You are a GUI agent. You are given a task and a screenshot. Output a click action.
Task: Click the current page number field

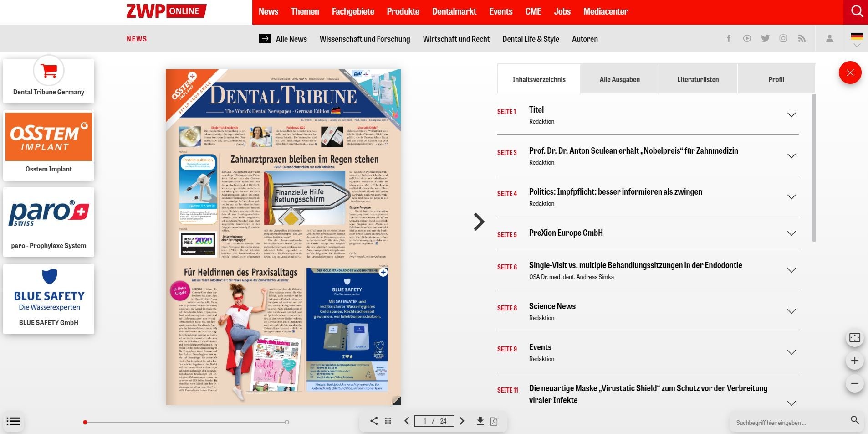point(424,421)
